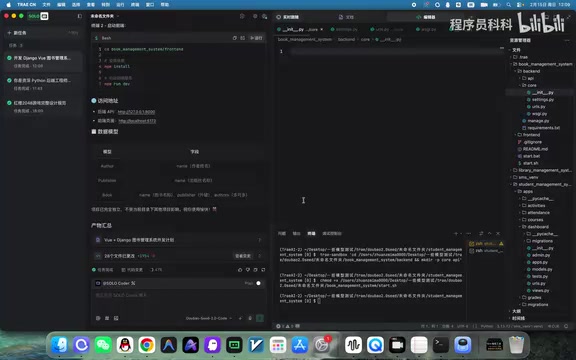Open the Apple menu
Viewport: 576px width, 360px height.
(x=8, y=5)
